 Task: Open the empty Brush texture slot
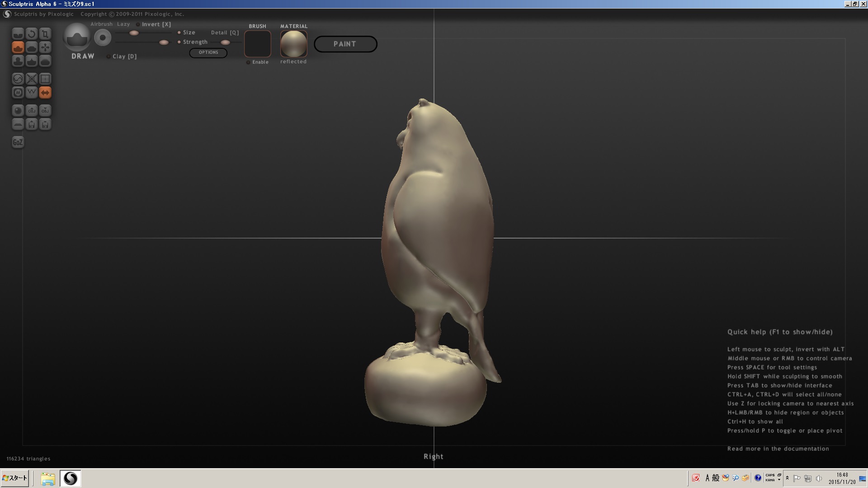click(x=257, y=44)
